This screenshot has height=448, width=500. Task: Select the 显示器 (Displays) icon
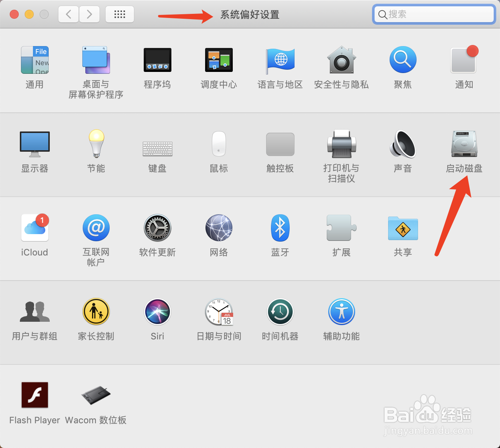click(x=34, y=144)
